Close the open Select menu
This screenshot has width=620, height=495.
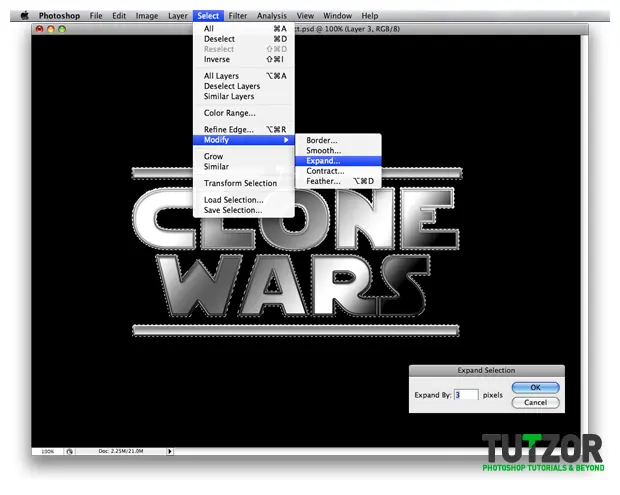208,16
